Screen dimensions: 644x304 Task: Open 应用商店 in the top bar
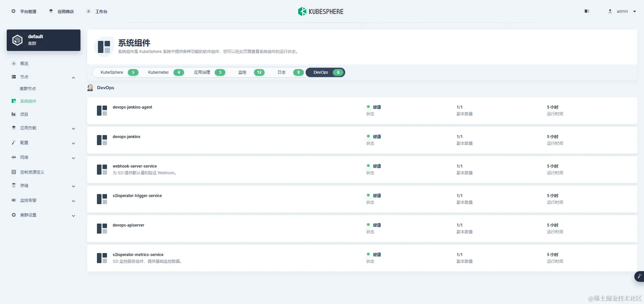(66, 11)
